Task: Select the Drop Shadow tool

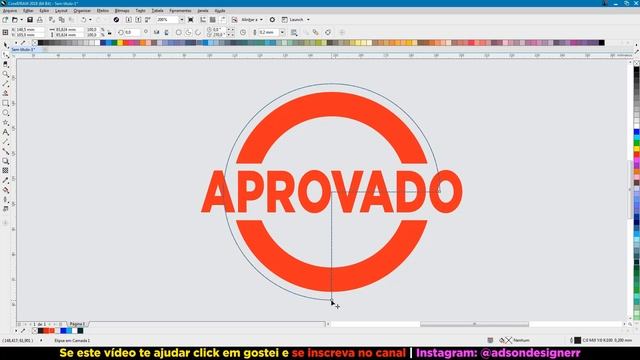Action: pyautogui.click(x=6, y=161)
